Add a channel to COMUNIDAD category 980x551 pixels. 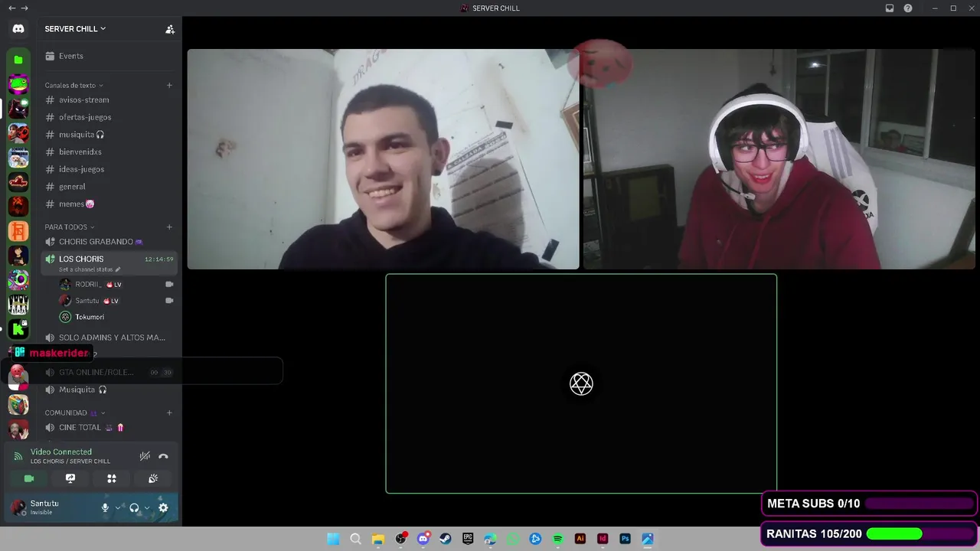click(x=169, y=413)
